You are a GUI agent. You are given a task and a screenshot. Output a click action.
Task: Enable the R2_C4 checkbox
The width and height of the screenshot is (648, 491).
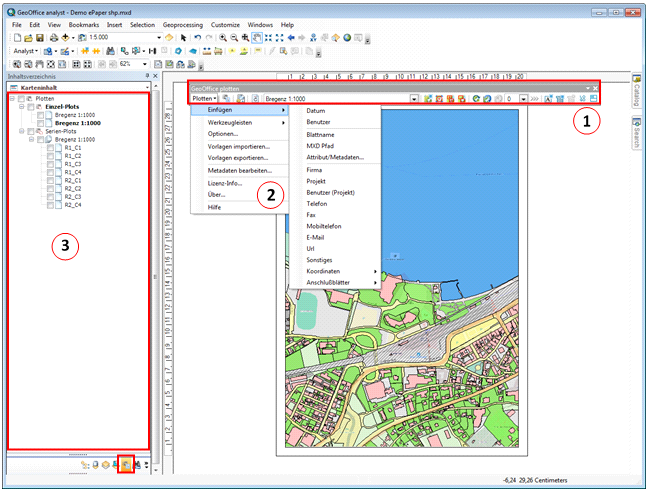pos(52,204)
